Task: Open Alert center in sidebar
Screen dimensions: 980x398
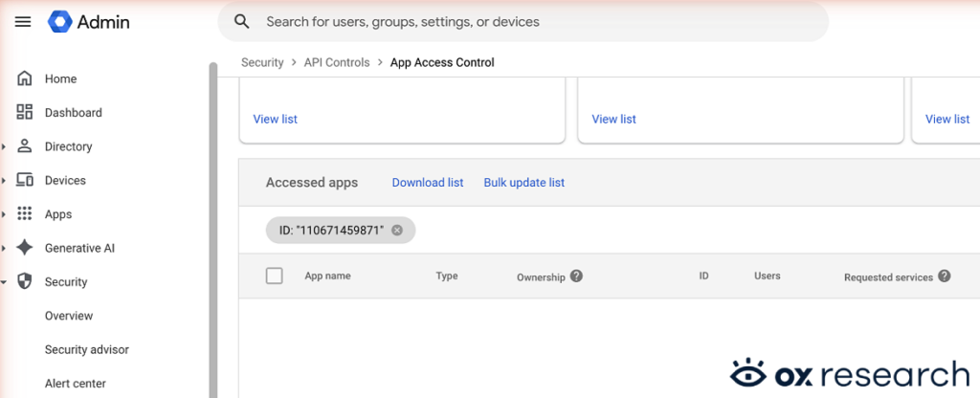Action: click(75, 384)
